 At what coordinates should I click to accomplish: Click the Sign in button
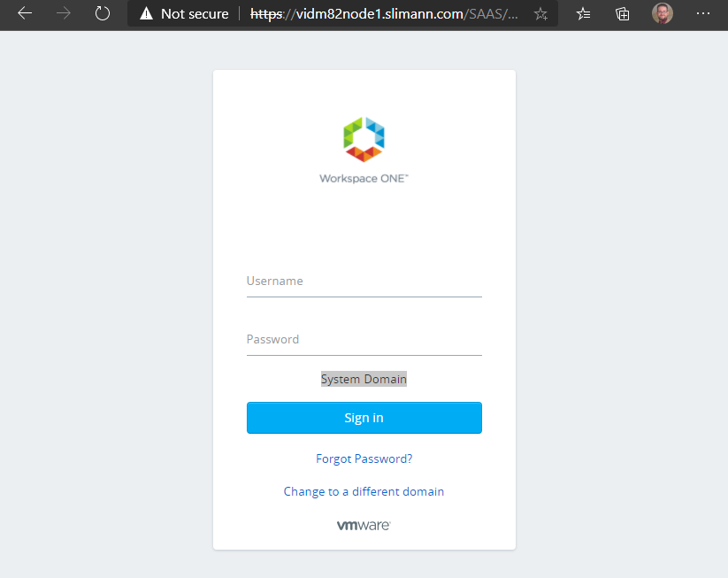(364, 418)
